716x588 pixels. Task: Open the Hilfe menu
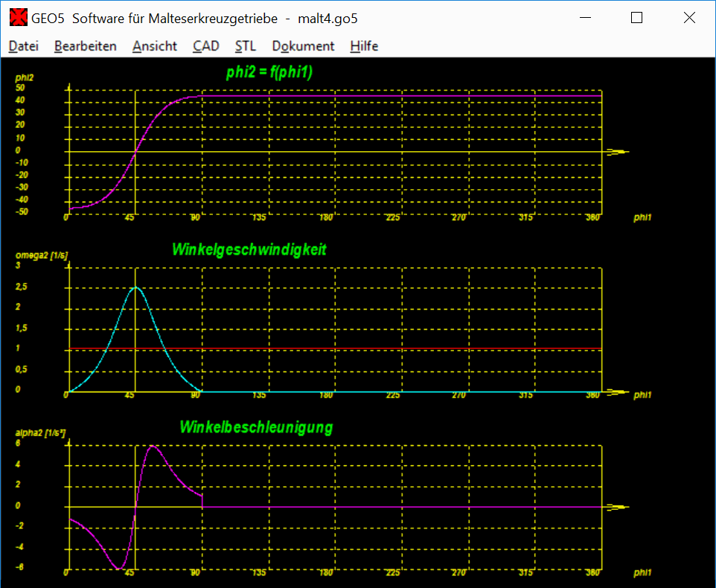364,46
